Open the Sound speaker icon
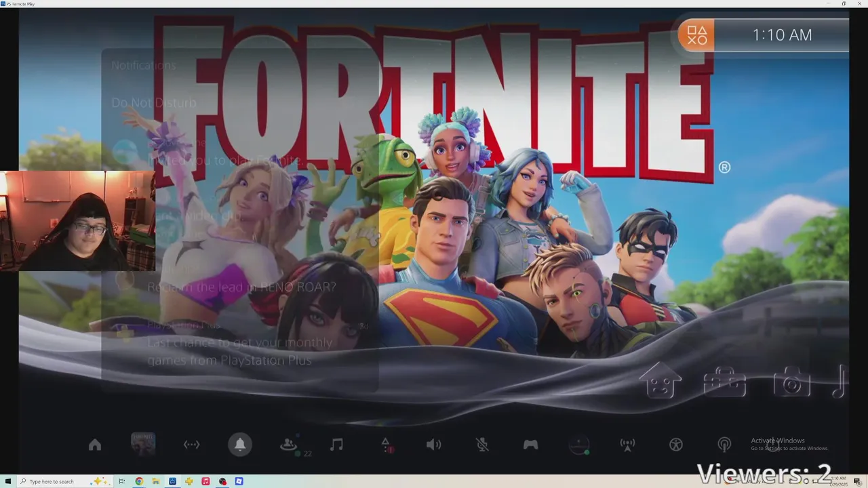 pos(433,445)
